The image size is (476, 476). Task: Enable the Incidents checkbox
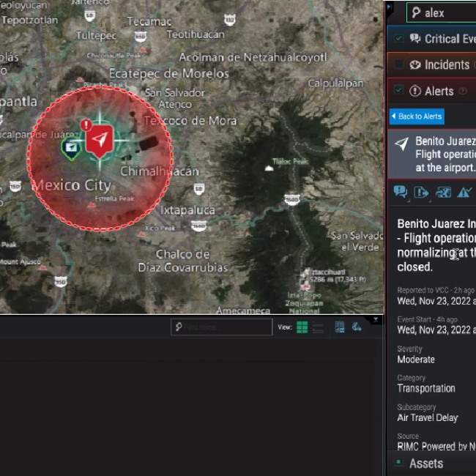click(x=398, y=65)
